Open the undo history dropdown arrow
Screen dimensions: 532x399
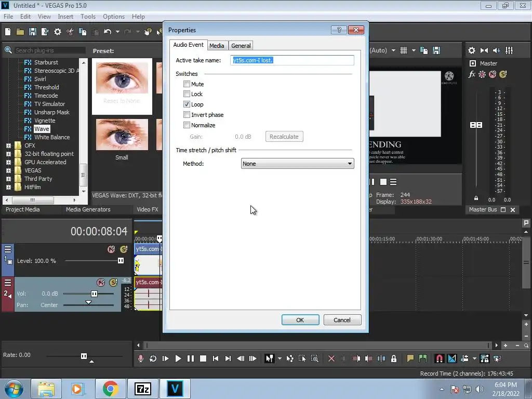(117, 32)
